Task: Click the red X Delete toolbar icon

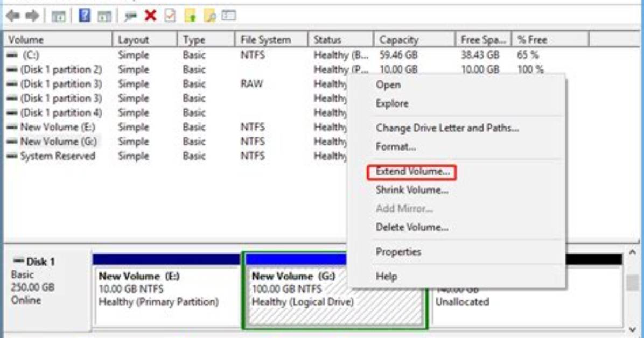Action: coord(151,16)
